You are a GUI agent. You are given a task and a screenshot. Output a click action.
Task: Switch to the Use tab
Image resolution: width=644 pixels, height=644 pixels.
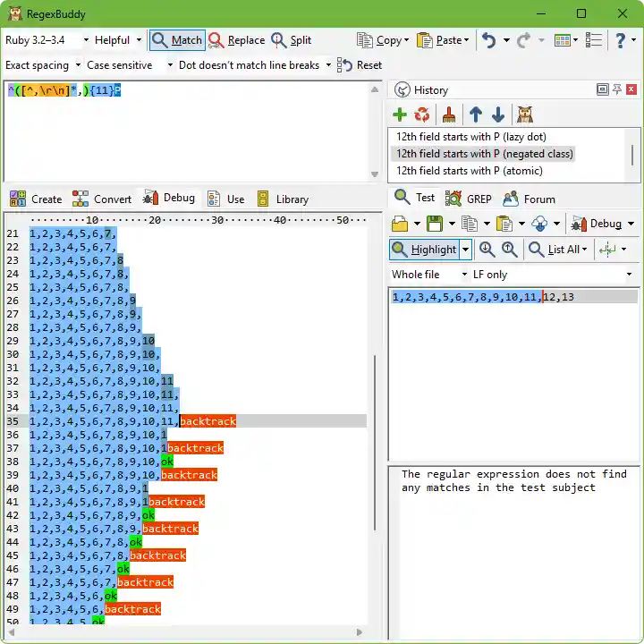(226, 199)
